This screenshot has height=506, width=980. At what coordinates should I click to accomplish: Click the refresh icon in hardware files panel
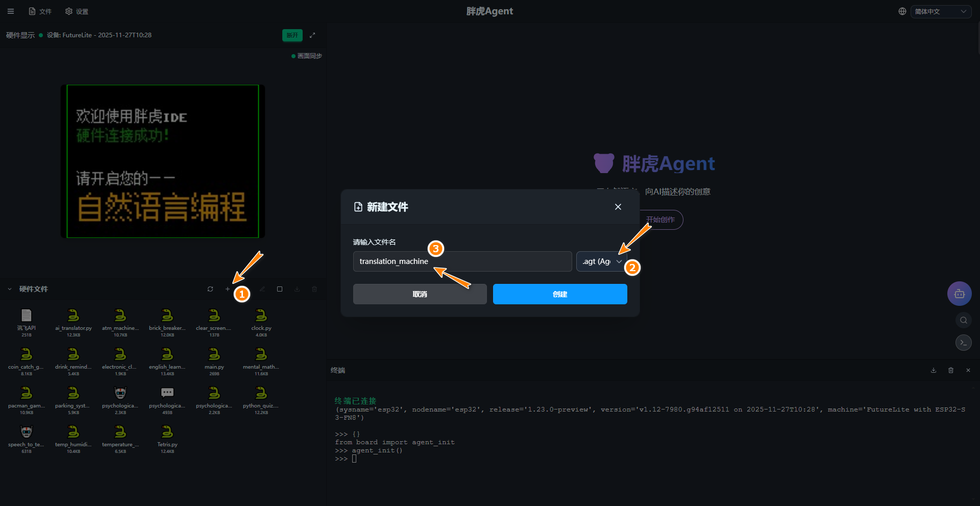pos(210,289)
